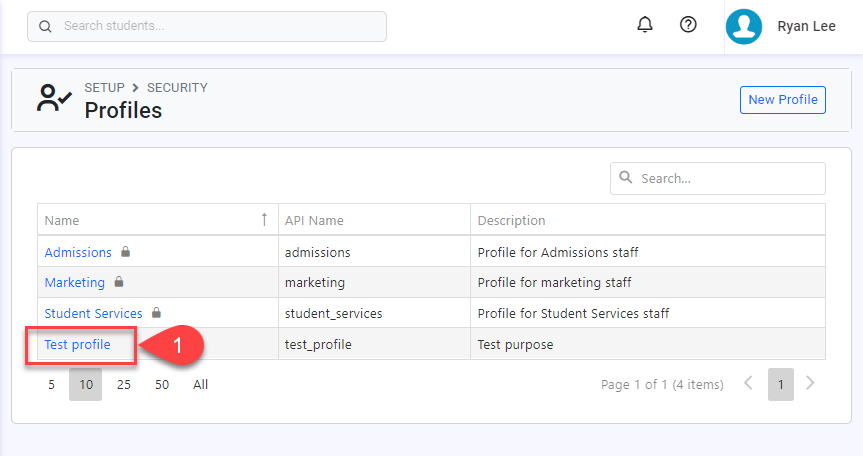863x456 pixels.
Task: Click the lock icon beside Student Services
Action: [x=156, y=313]
